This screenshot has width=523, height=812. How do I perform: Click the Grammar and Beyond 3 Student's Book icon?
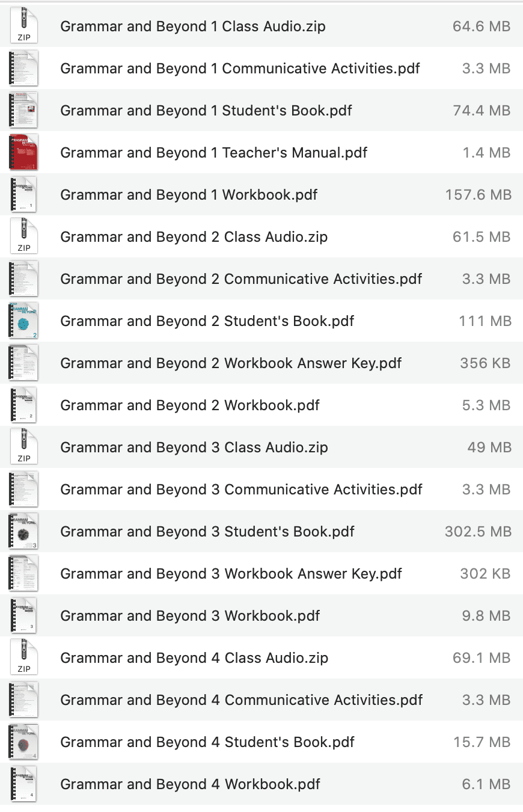24,532
